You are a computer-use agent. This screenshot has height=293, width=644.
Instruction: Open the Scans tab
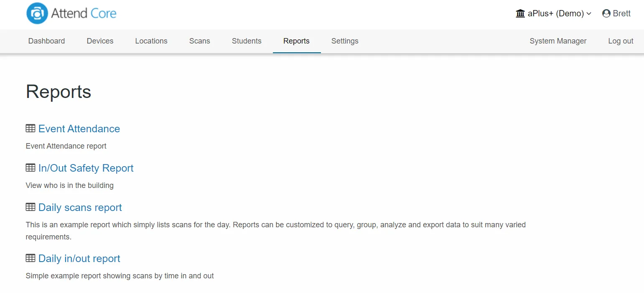(200, 41)
